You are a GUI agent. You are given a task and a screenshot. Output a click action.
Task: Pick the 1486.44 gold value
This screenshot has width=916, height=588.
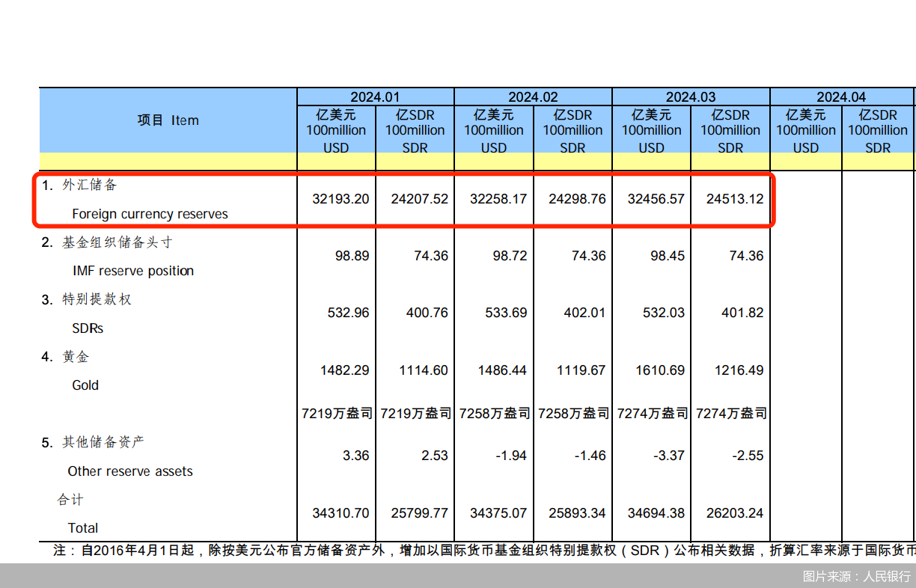point(503,370)
